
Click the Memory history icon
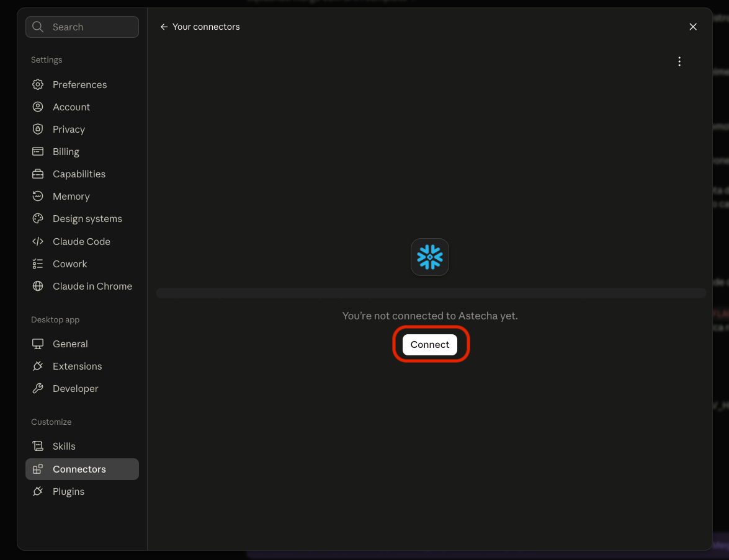point(38,196)
